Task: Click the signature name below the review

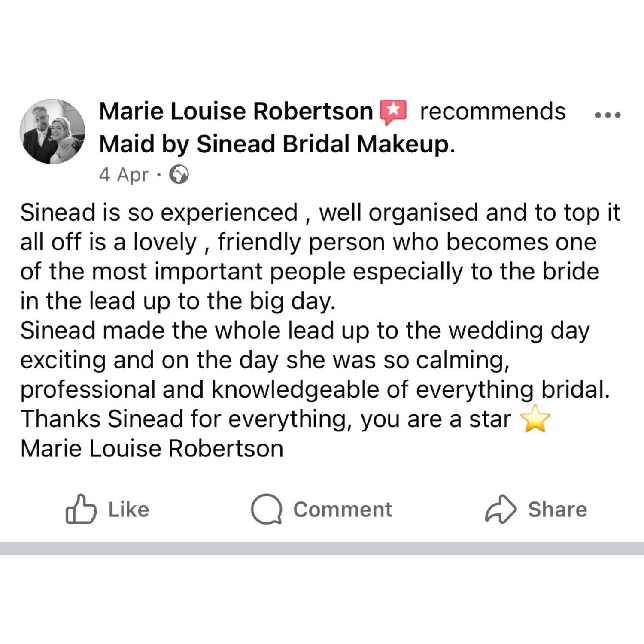Action: pyautogui.click(x=152, y=449)
